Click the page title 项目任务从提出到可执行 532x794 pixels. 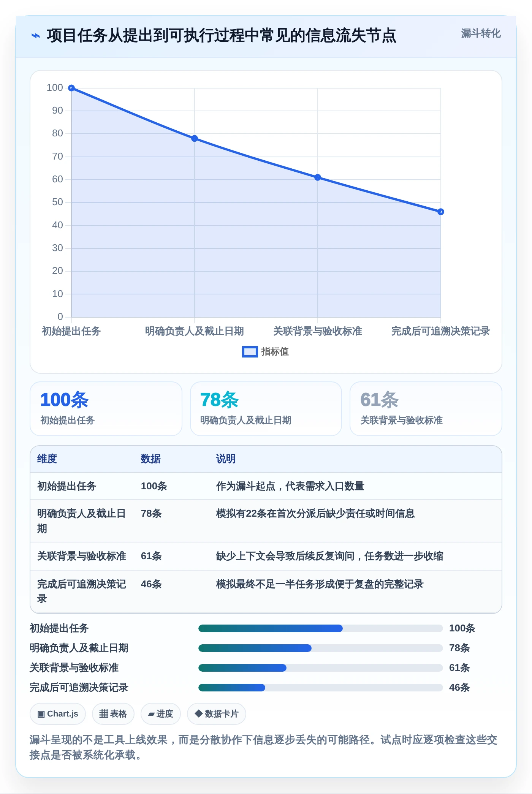click(222, 36)
